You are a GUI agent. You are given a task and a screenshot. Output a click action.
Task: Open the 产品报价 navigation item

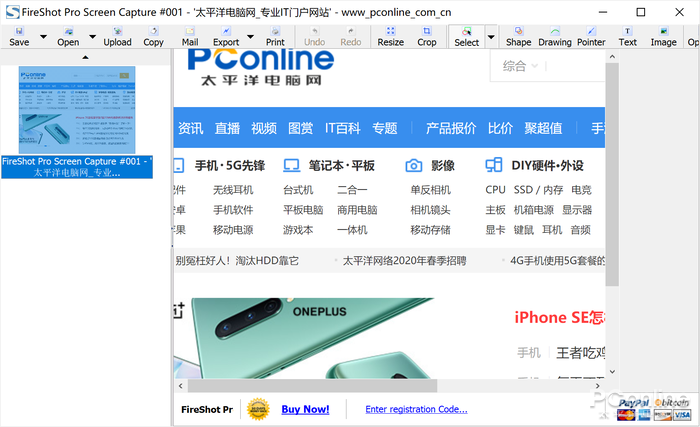[x=451, y=128]
